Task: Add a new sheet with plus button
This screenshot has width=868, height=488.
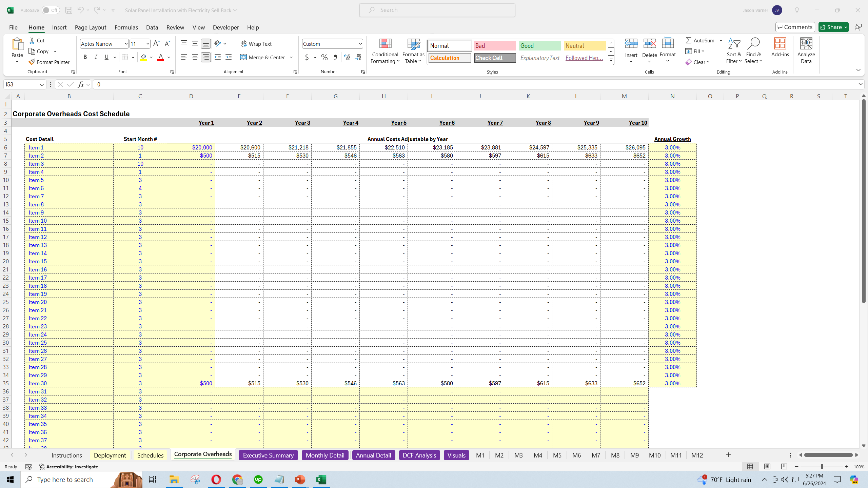Action: point(728,455)
